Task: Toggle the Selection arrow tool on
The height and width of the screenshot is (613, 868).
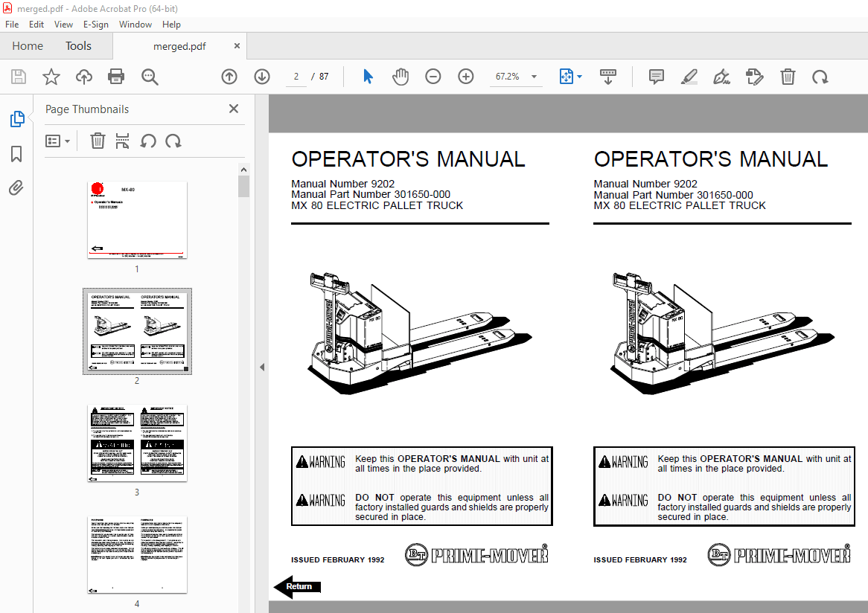Action: (x=367, y=76)
